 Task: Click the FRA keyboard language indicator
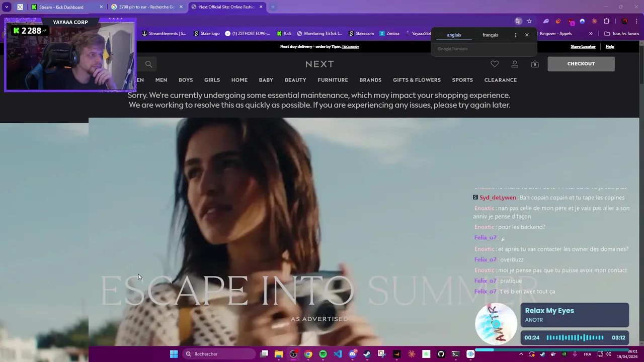(x=588, y=354)
